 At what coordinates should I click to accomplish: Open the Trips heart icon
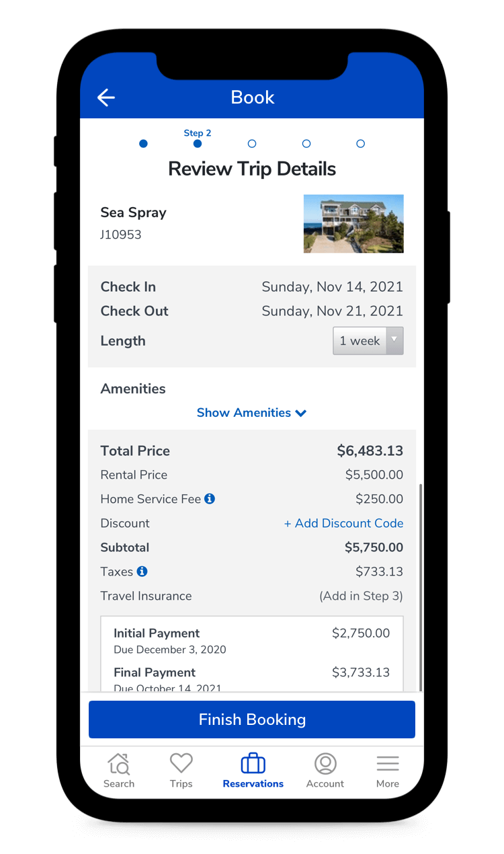pos(181,763)
